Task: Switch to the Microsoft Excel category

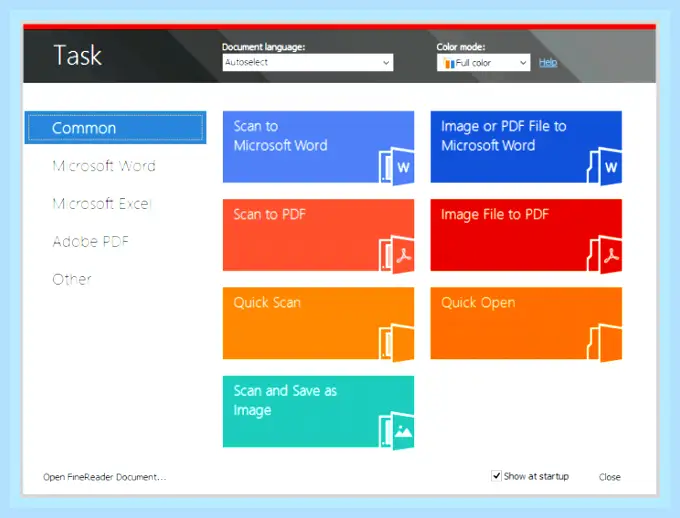Action: 102,203
